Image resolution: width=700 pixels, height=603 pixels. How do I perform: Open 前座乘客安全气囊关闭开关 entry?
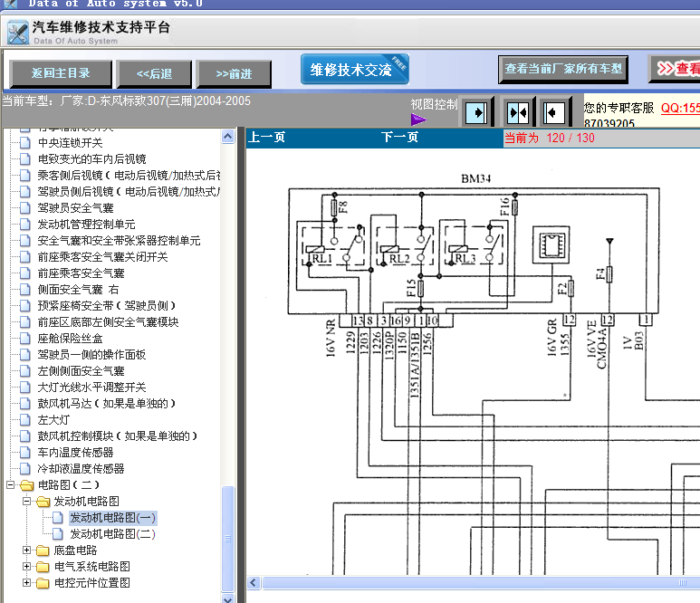[102, 256]
